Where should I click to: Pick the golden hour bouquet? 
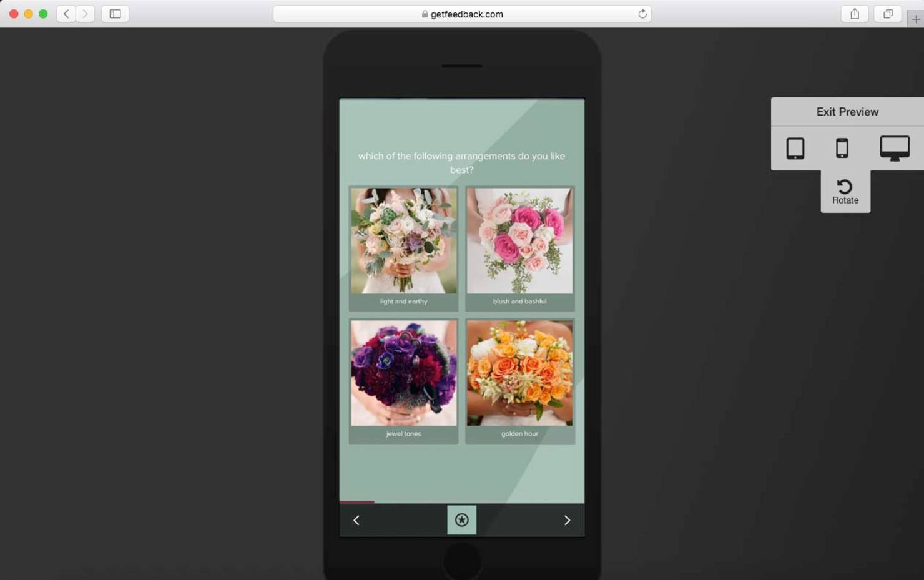click(x=519, y=381)
